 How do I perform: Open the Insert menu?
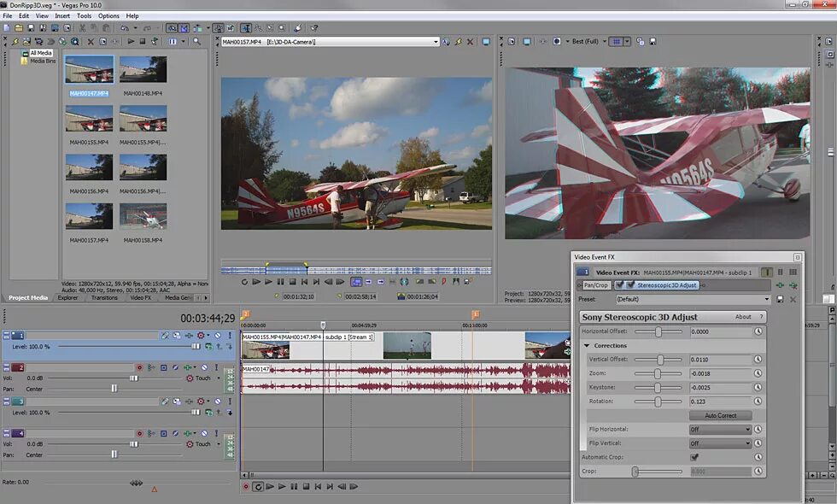(61, 16)
